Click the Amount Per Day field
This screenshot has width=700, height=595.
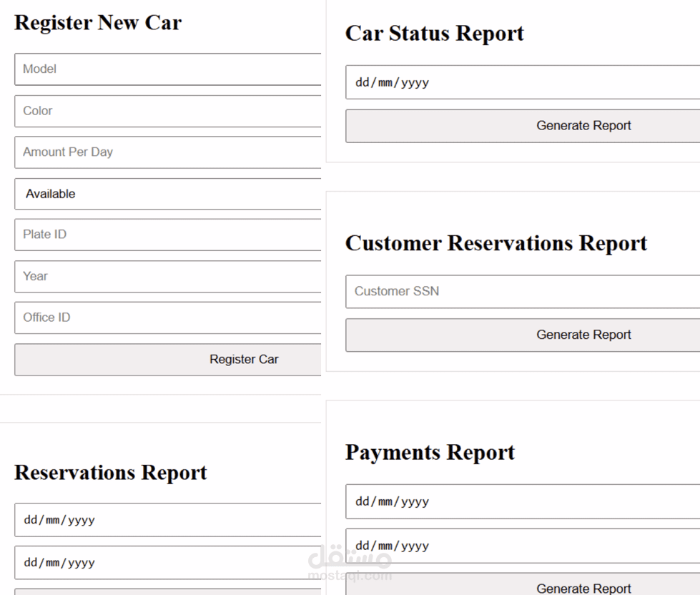(167, 152)
